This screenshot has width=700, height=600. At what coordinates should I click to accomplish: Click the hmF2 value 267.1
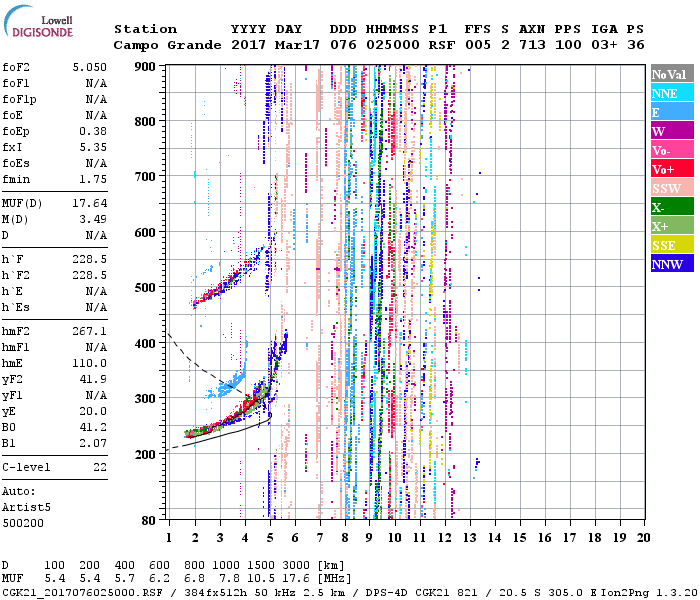(x=90, y=331)
